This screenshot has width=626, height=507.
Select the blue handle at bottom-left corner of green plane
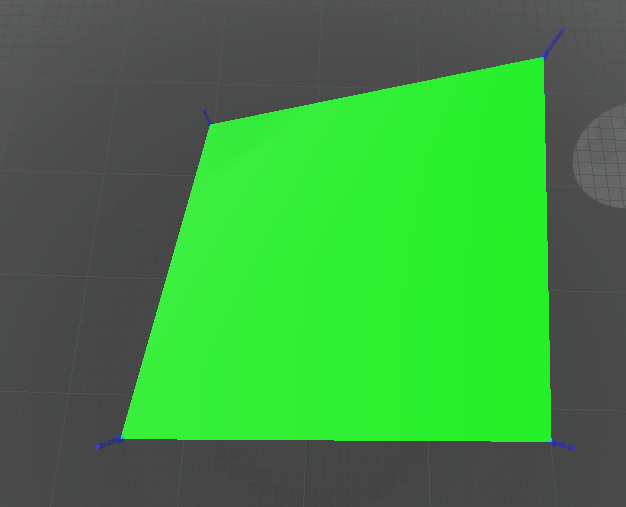click(110, 442)
